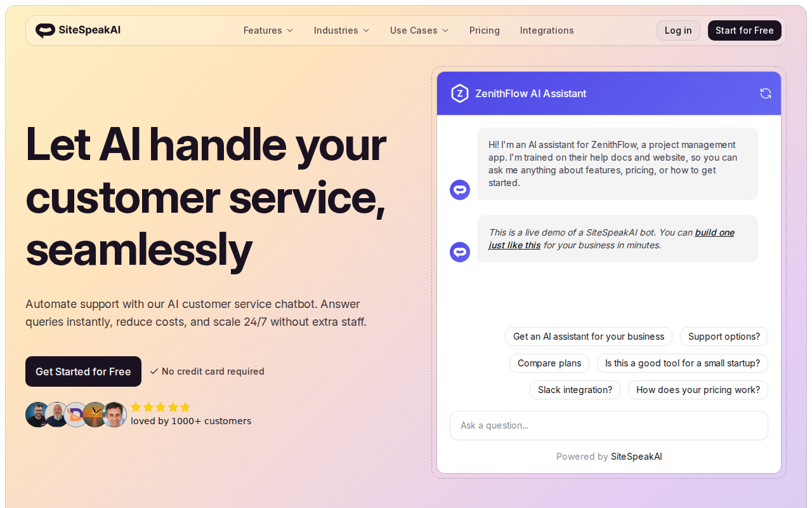
Task: Click the SiteSpeakAI speech bubble logo icon
Action: (x=44, y=30)
